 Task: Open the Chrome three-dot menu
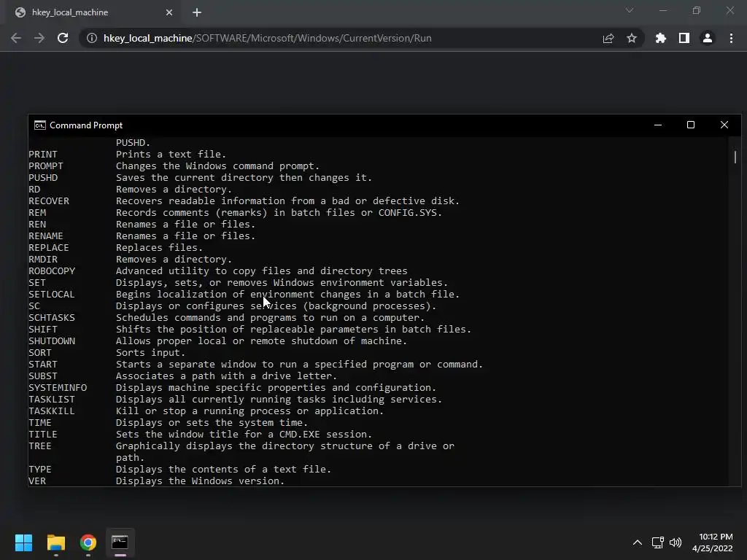point(731,38)
